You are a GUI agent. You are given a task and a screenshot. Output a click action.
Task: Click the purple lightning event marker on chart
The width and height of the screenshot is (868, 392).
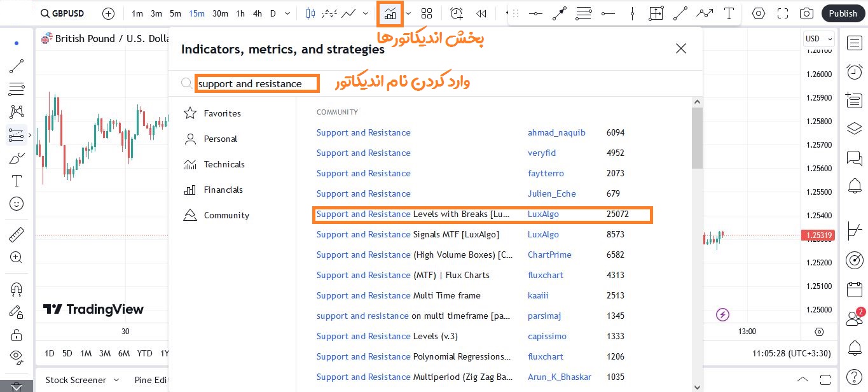[722, 314]
